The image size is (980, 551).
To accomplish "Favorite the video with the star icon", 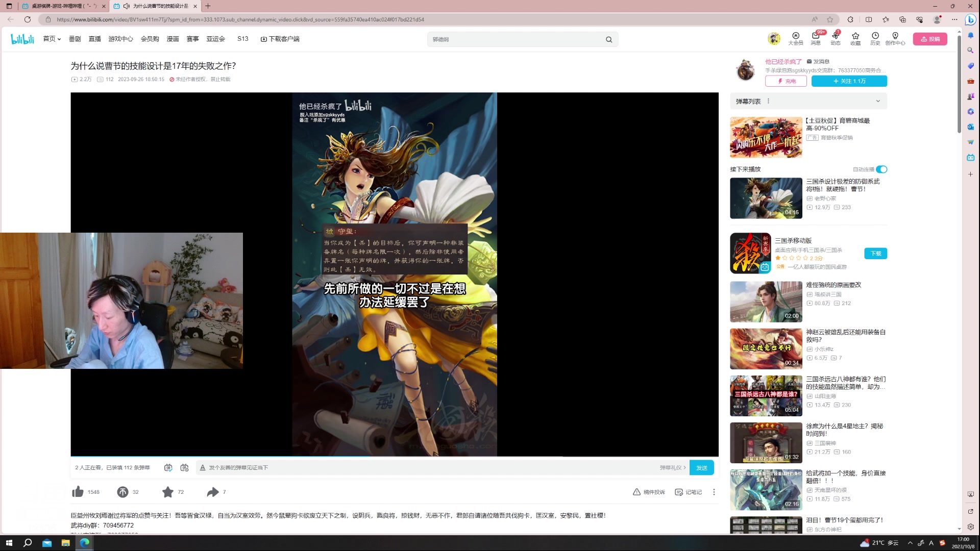I will [167, 492].
